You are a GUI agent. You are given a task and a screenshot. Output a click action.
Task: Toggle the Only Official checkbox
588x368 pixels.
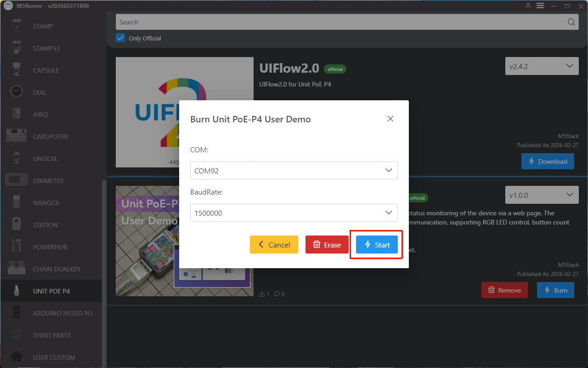[120, 38]
